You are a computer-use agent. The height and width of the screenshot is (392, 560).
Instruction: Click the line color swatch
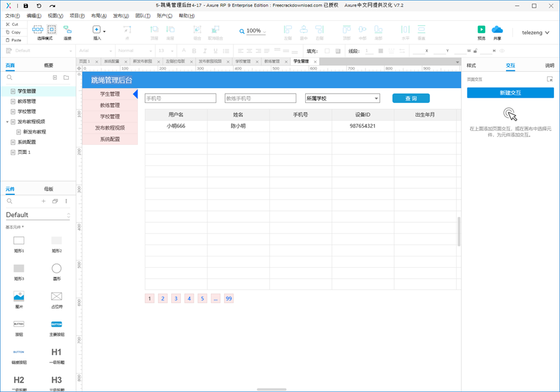tap(380, 51)
